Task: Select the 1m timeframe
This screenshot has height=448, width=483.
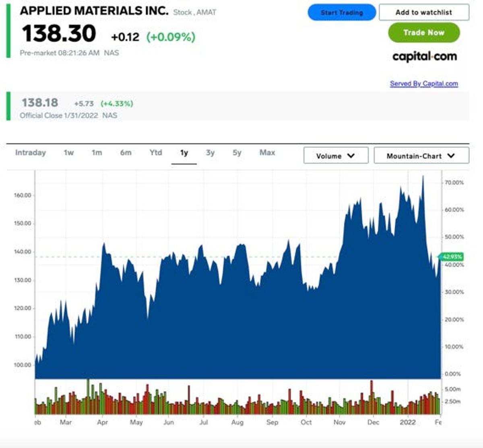Action: pos(97,153)
